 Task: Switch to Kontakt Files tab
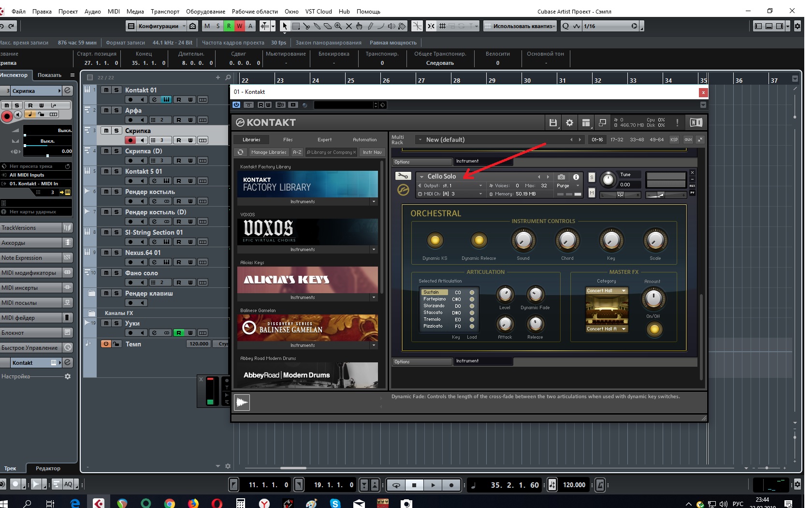288,140
